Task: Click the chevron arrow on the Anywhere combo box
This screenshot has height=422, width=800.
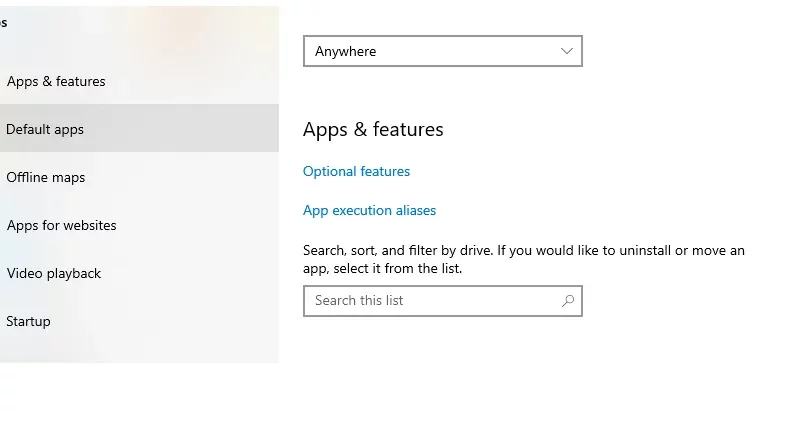Action: [x=566, y=51]
